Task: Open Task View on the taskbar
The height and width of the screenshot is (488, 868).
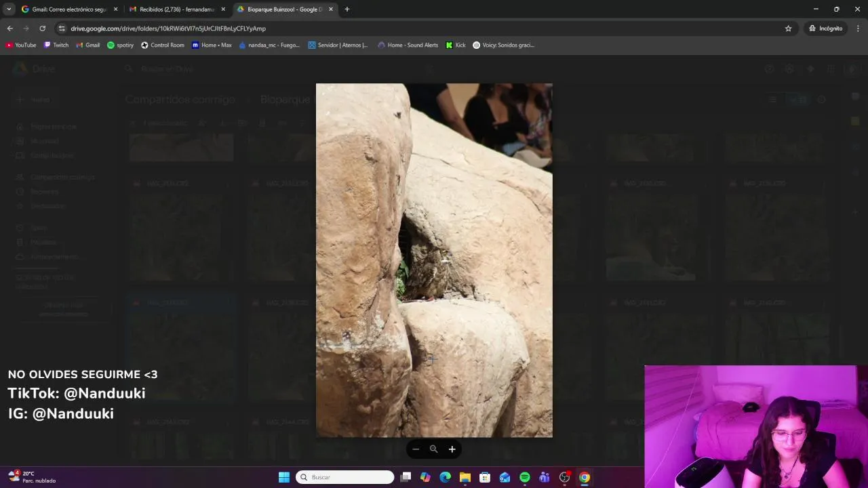Action: [406, 477]
